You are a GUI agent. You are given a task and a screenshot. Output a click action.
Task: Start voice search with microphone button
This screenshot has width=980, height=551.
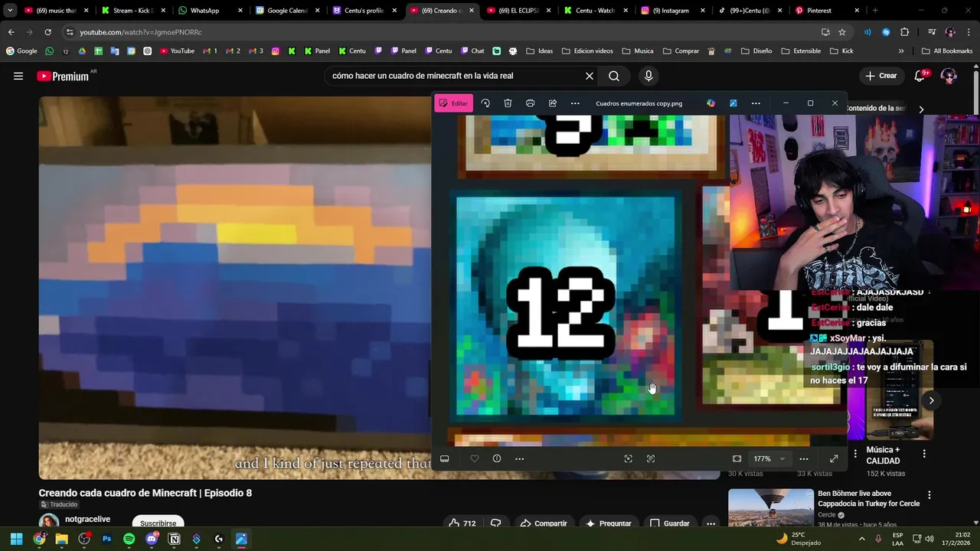point(648,76)
